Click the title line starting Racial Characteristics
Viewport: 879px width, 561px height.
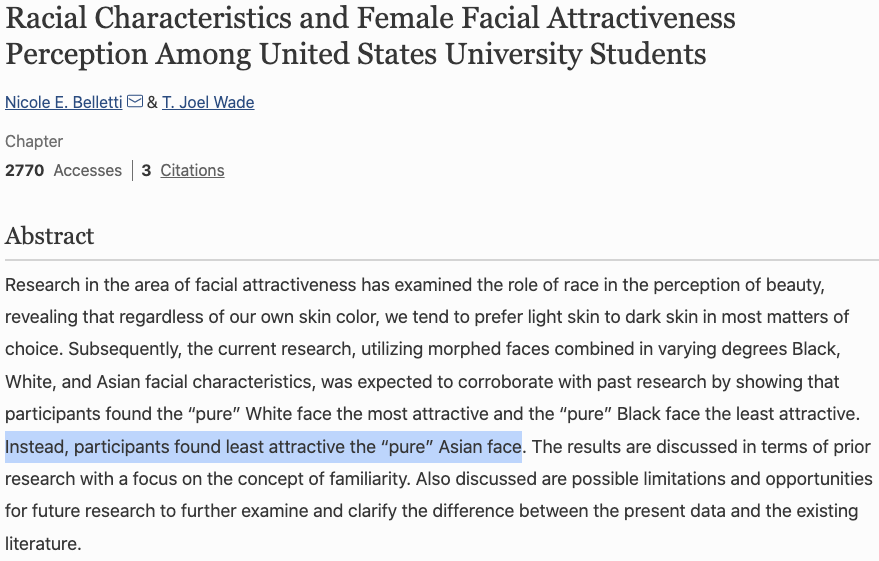pos(370,18)
